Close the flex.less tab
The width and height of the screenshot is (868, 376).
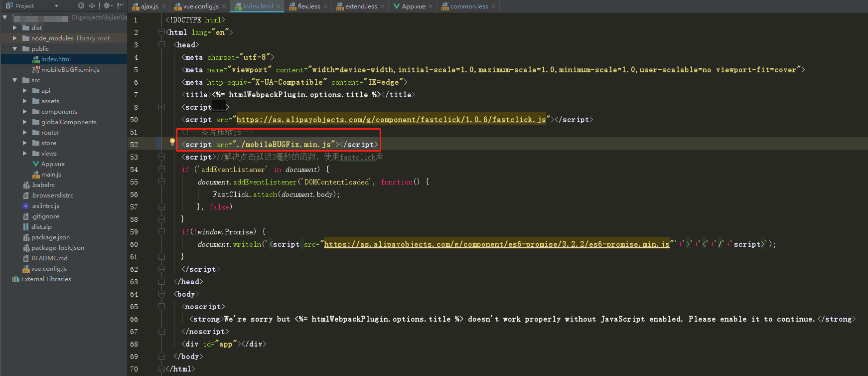[326, 6]
